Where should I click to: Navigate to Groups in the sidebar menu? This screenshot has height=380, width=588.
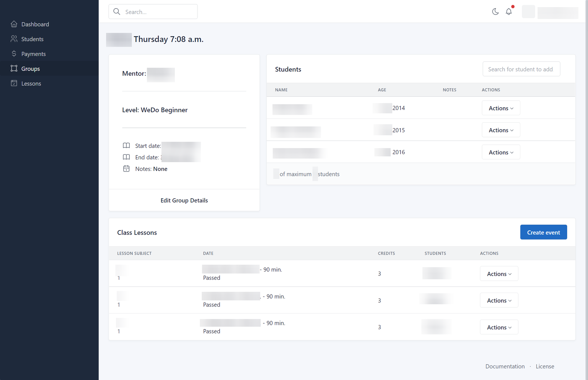coord(31,68)
